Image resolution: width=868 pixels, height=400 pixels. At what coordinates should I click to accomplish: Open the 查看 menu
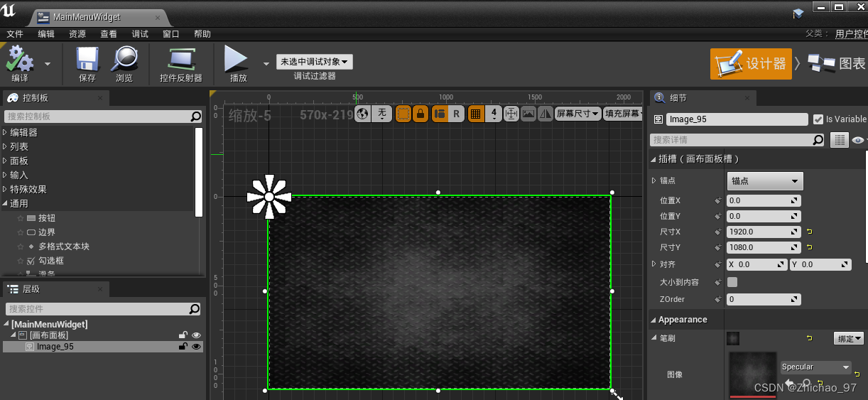[x=109, y=34]
